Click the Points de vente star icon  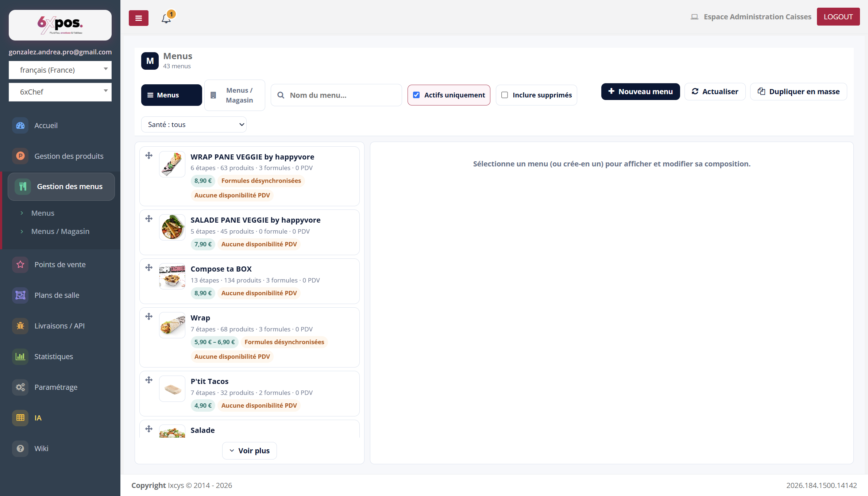20,265
